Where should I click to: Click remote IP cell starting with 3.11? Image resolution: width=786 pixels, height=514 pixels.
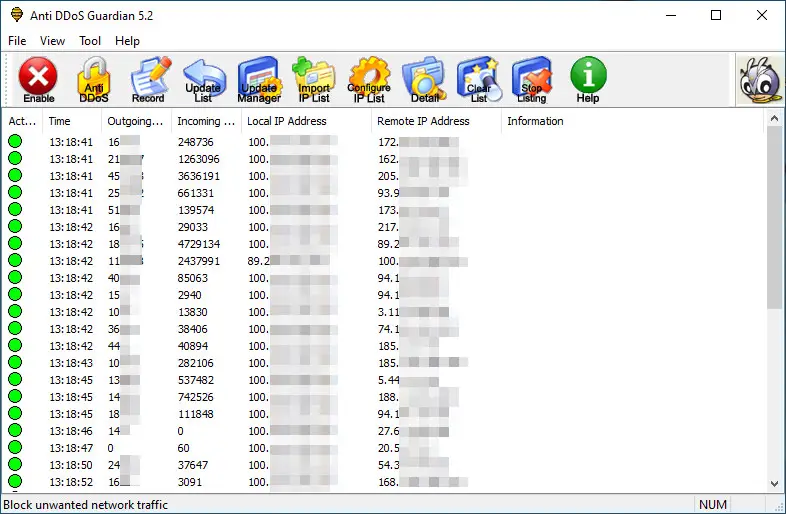tap(413, 312)
